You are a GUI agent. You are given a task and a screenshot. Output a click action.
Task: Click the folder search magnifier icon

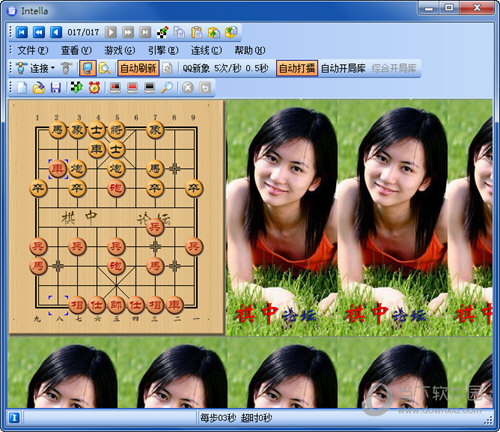coord(105,68)
